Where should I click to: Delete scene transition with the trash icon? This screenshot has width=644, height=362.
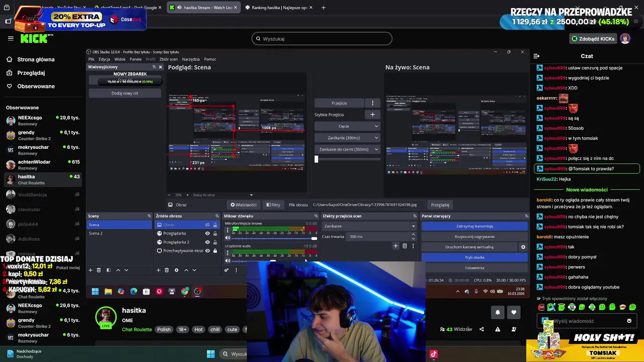pyautogui.click(x=405, y=246)
